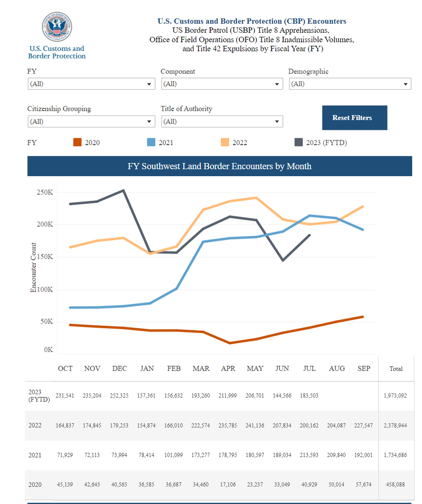Click the DEC column header in table
The width and height of the screenshot is (422, 504).
coord(120,368)
